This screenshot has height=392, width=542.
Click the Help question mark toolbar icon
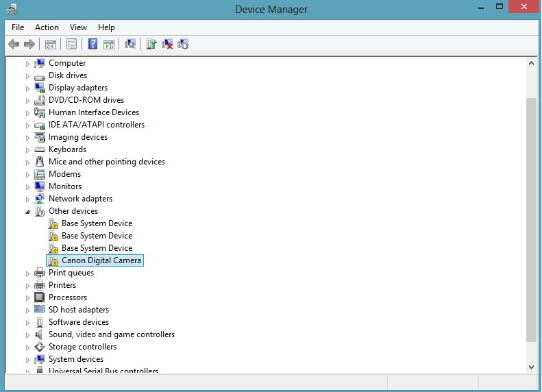click(93, 44)
